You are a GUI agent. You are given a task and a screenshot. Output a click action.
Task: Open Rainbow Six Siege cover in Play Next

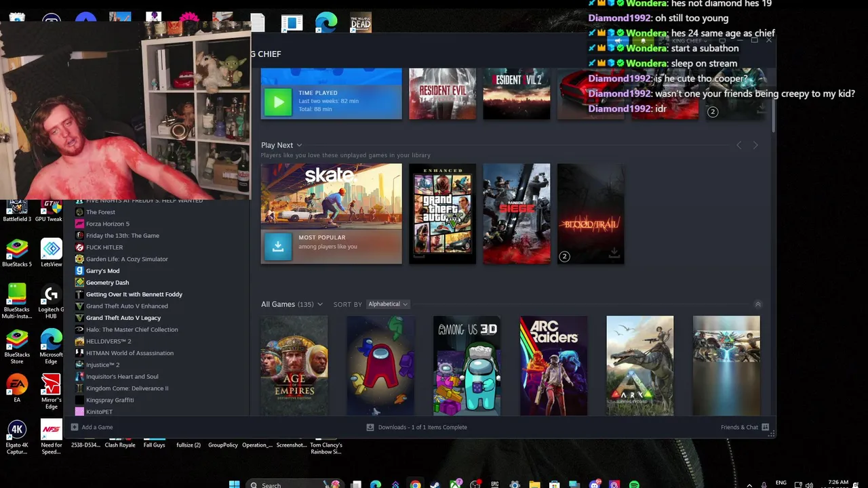click(516, 213)
